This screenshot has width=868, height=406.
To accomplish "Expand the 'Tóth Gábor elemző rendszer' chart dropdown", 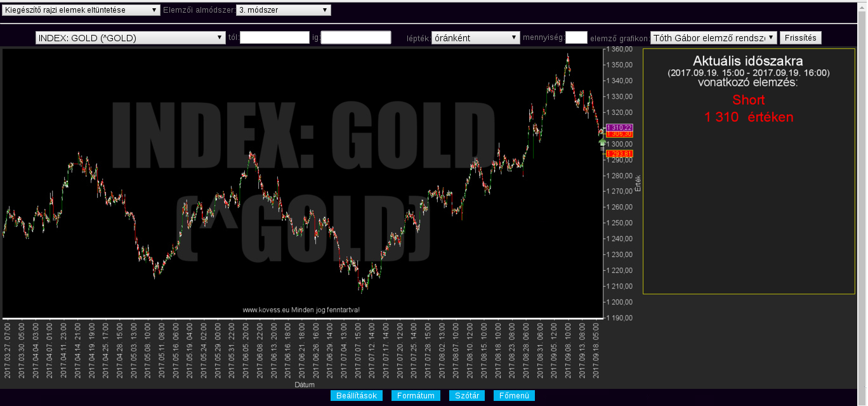I will click(x=713, y=38).
